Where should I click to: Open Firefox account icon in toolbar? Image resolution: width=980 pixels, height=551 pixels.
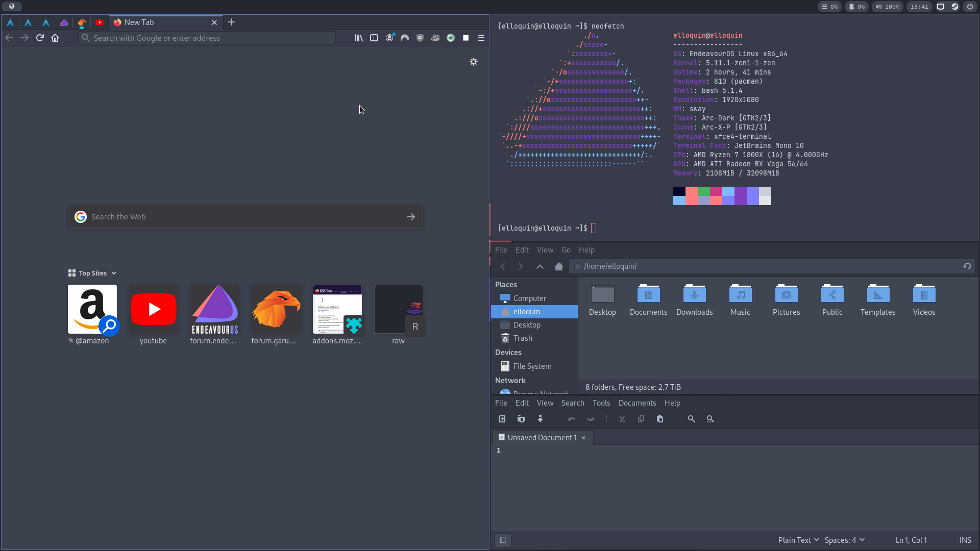389,38
